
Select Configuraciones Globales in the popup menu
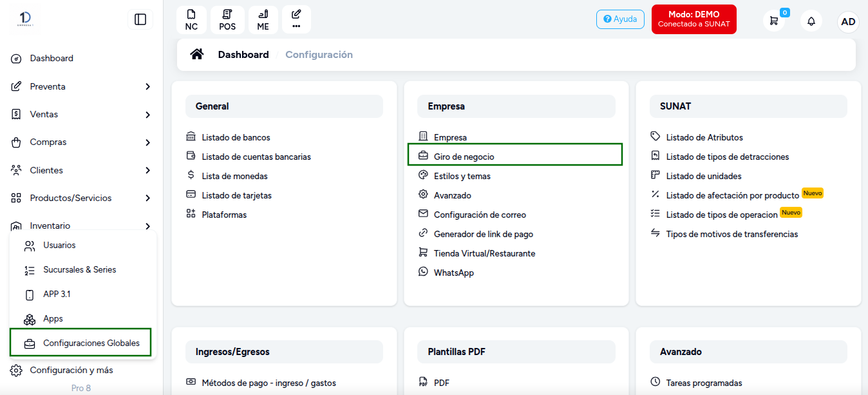(x=80, y=343)
